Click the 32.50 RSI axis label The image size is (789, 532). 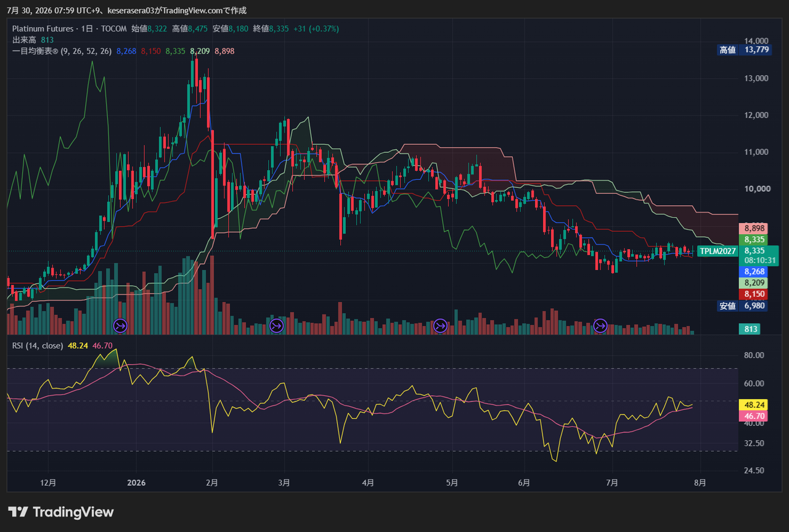pos(754,443)
